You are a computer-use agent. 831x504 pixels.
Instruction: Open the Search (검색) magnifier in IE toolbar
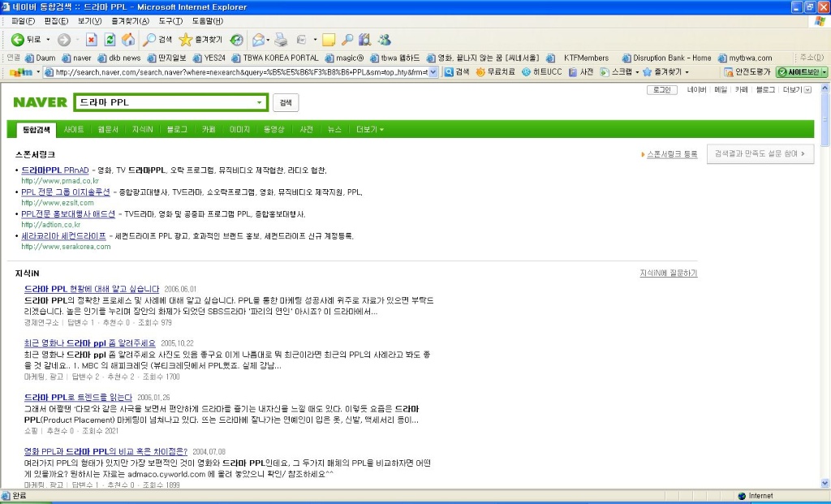point(157,40)
